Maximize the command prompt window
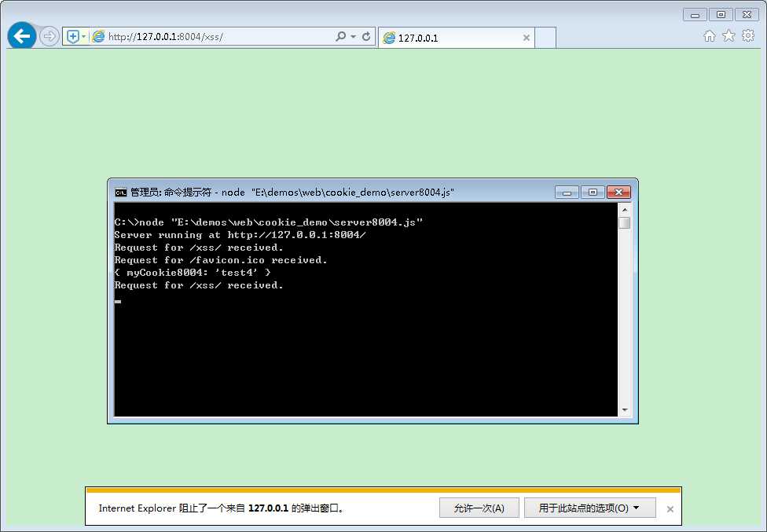Screen dimensions: 767x532 pos(593,193)
